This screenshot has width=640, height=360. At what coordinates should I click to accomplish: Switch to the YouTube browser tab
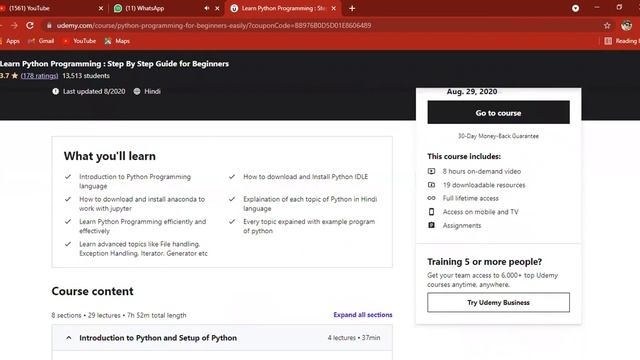click(49, 8)
